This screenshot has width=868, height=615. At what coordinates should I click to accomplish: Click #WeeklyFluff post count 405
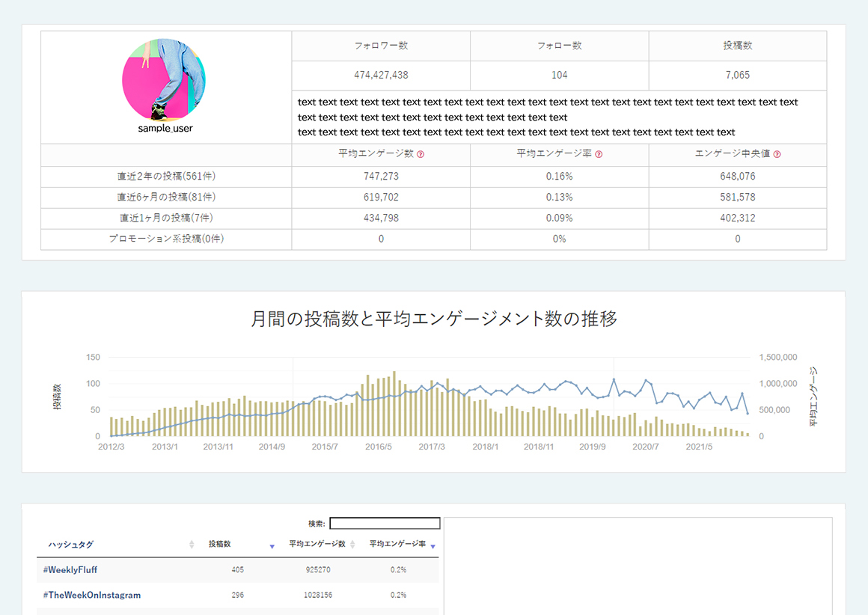237,569
